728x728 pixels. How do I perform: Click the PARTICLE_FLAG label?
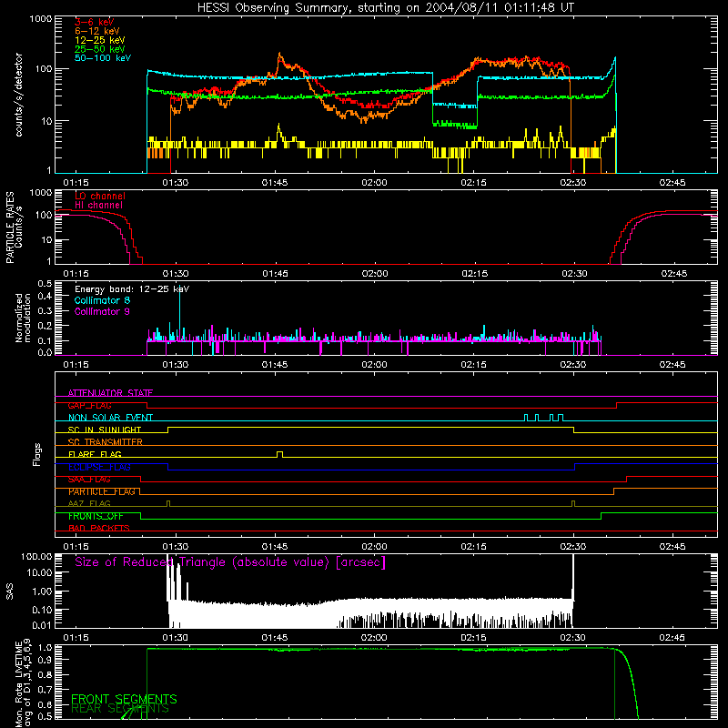tap(102, 491)
